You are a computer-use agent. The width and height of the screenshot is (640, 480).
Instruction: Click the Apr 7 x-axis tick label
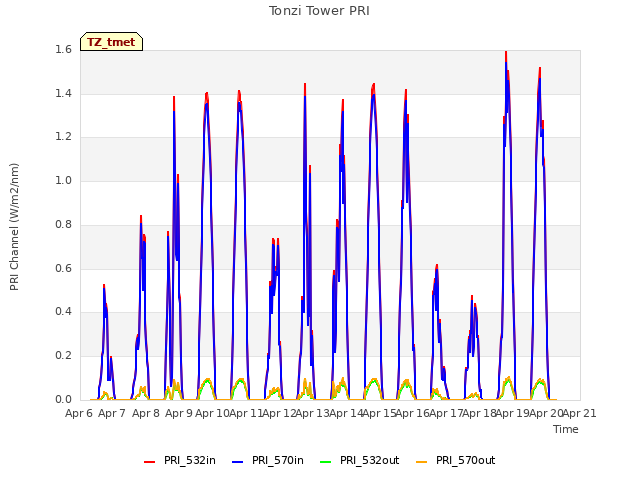click(x=112, y=413)
